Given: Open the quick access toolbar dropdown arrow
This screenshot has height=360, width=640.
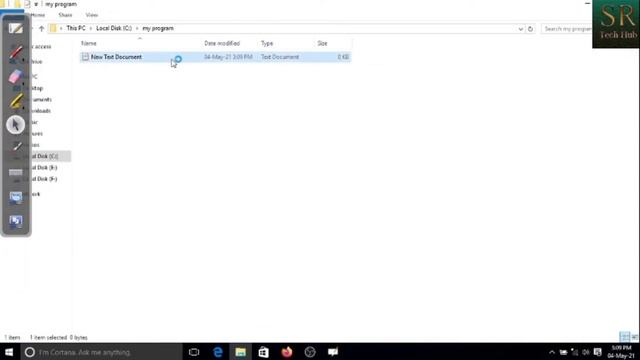Looking at the screenshot, I should pyautogui.click(x=36, y=4).
